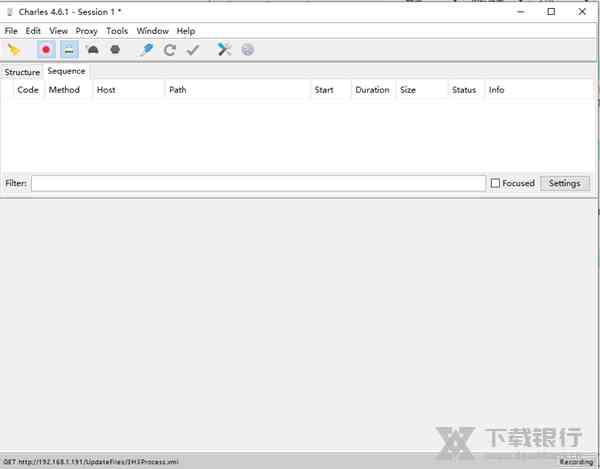This screenshot has height=469, width=600.
Task: Minimize the Charles window
Action: point(521,12)
